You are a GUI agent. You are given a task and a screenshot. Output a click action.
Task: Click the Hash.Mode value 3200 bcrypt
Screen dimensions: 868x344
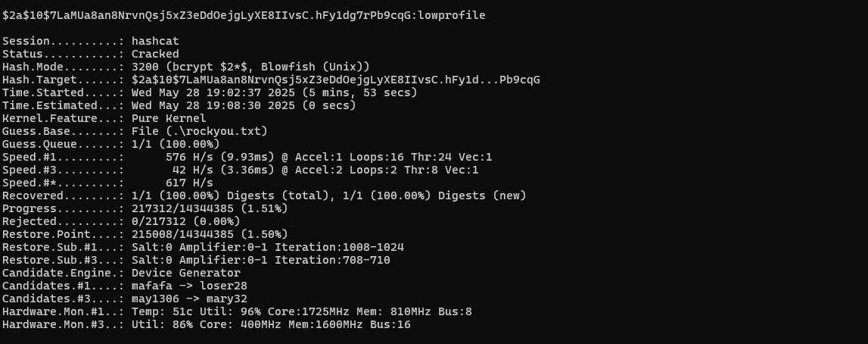coord(250,67)
